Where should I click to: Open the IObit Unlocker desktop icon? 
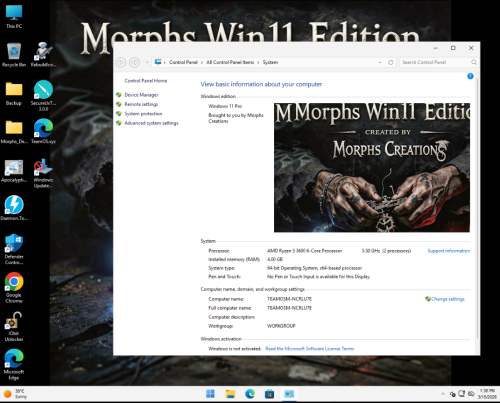[x=14, y=326]
